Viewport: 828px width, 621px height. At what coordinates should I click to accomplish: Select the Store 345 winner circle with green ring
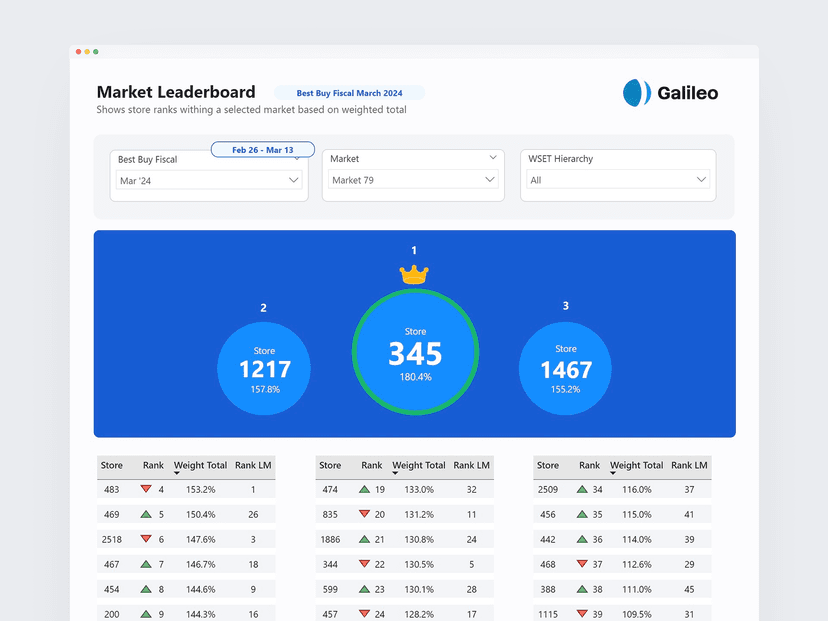click(415, 353)
